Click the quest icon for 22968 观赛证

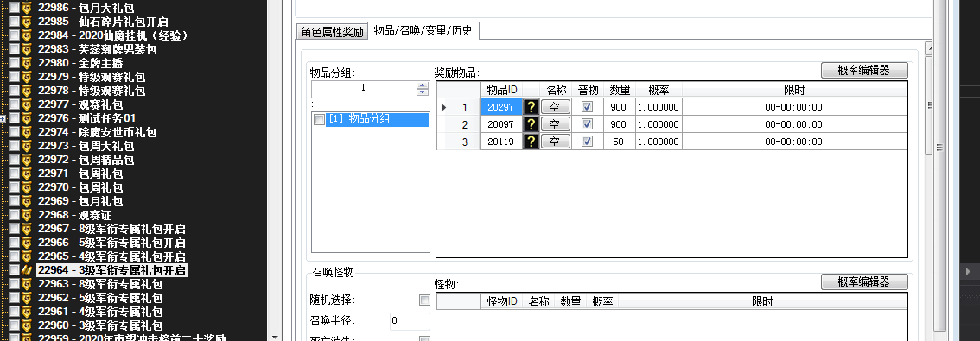coord(26,215)
